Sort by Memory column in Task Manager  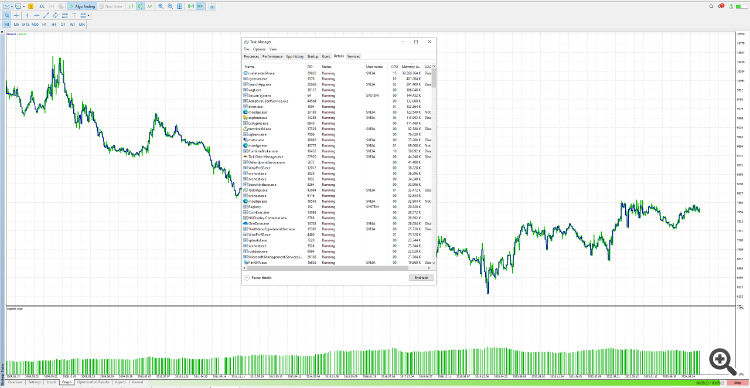[411, 67]
